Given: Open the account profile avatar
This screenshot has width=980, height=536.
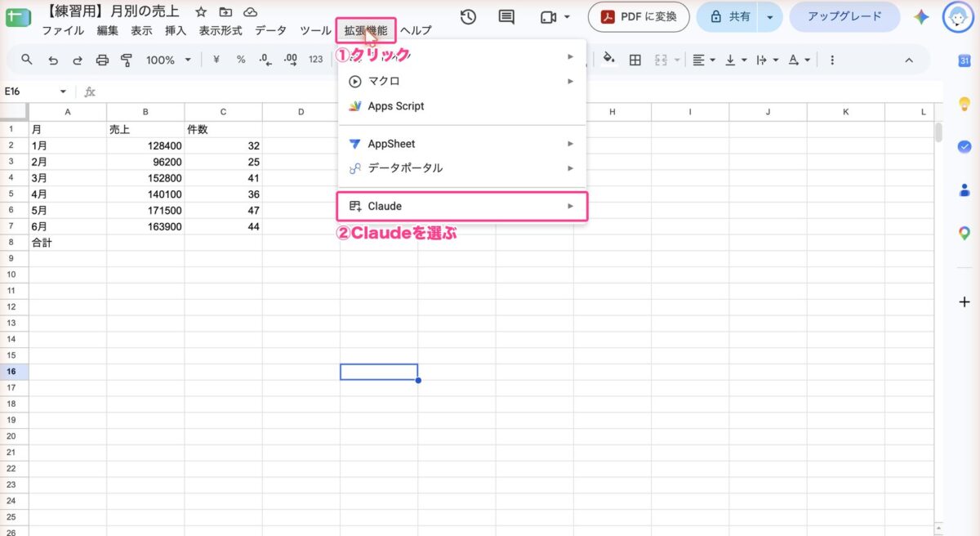Looking at the screenshot, I should point(957,17).
